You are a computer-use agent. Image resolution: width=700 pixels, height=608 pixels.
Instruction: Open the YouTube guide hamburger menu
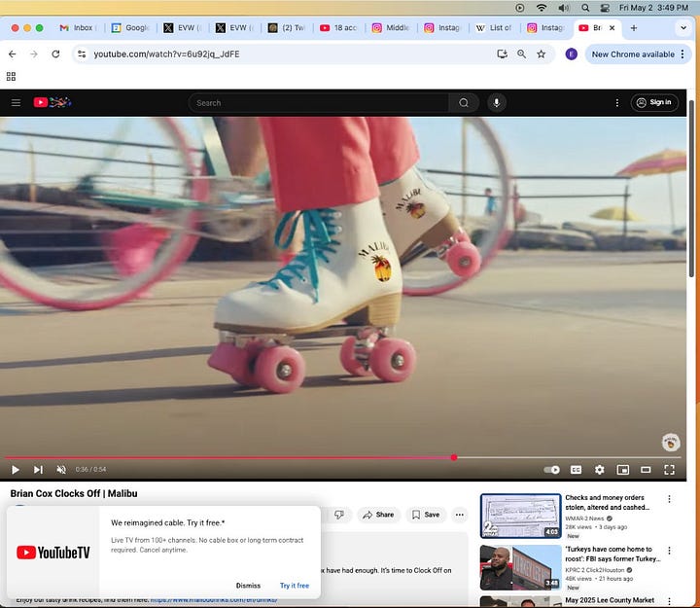coord(17,103)
